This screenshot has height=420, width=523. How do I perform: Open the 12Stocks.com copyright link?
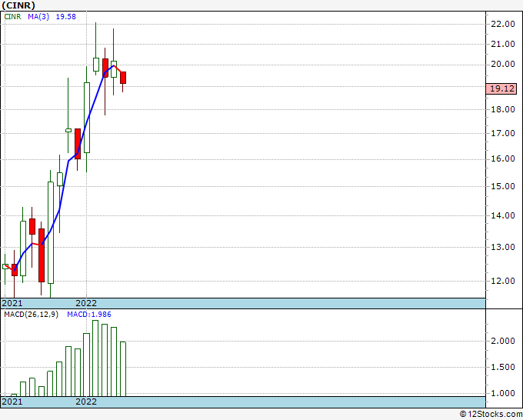(491, 415)
